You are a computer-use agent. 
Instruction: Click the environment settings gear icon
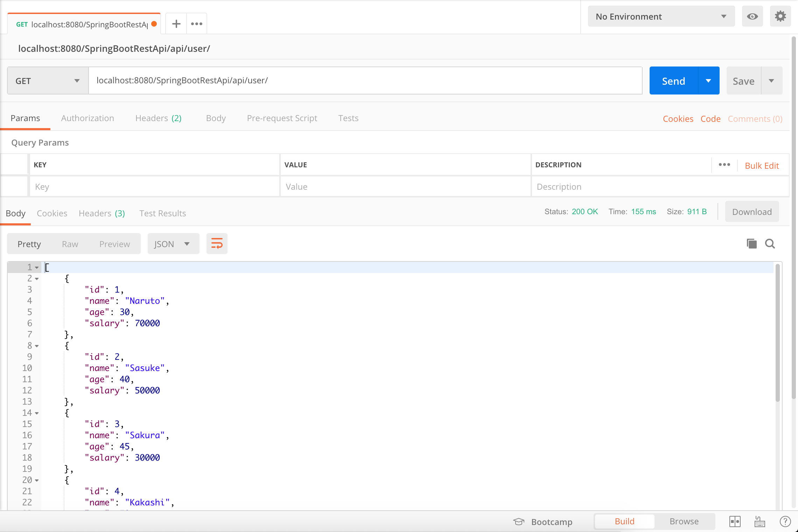(780, 16)
